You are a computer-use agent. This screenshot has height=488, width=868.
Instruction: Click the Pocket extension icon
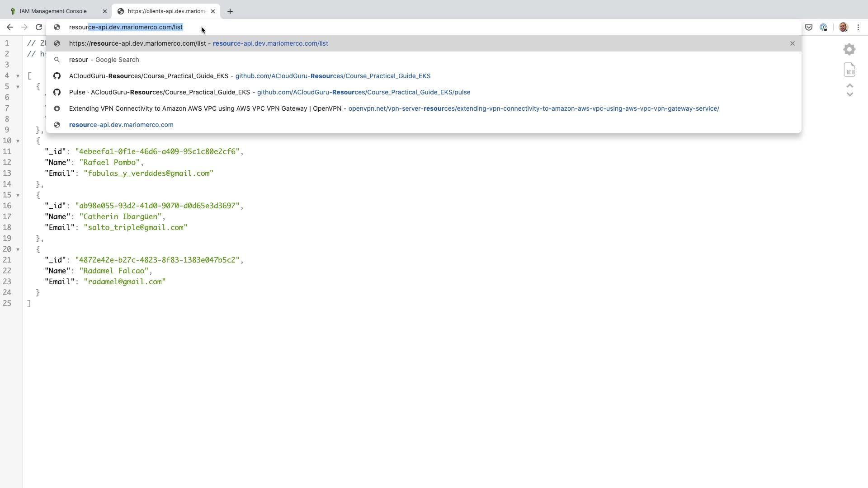coord(809,27)
